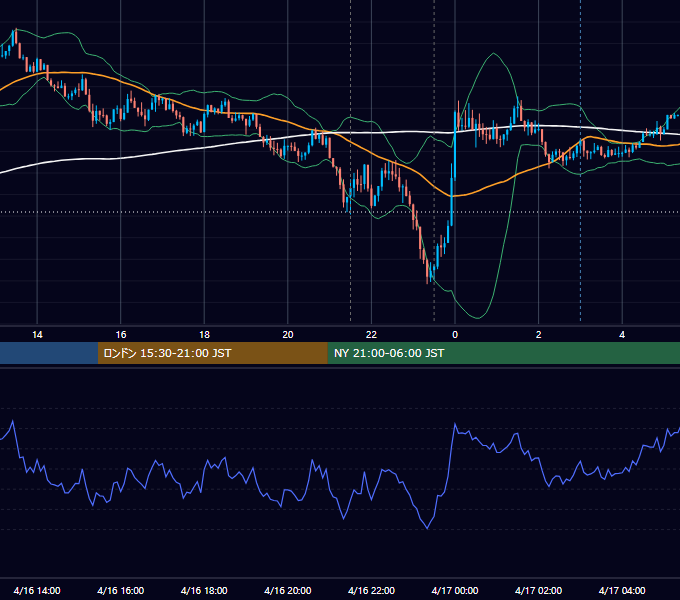Screen dimensions: 680x600
Task: Click the 4/17 04:00 time label
Action: coord(622,590)
